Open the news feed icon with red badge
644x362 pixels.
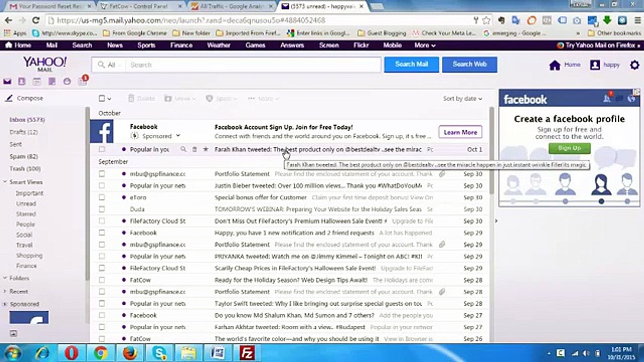[x=83, y=80]
